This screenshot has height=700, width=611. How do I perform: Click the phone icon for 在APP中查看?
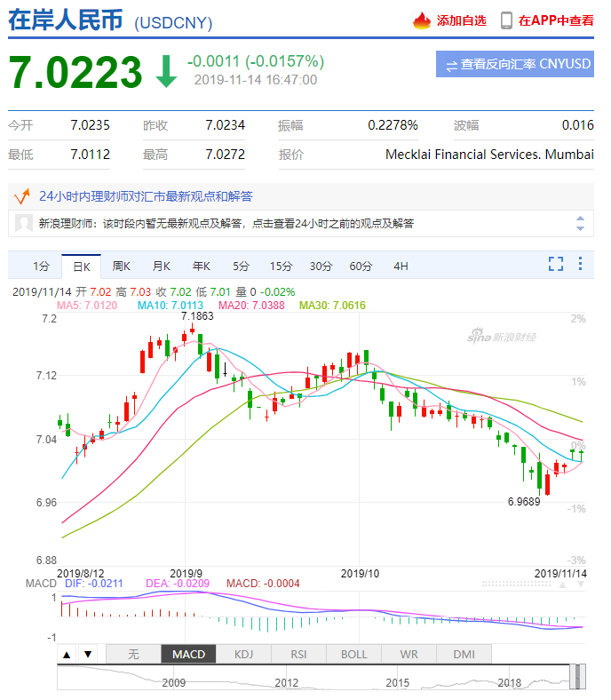(506, 20)
